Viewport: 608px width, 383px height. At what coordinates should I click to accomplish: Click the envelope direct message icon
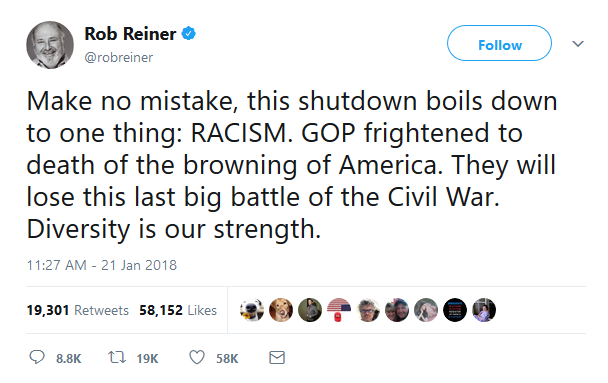tap(277, 357)
